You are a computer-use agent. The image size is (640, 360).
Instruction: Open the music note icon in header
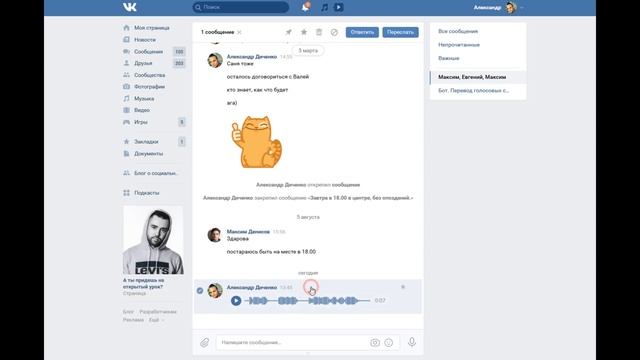[x=324, y=7]
